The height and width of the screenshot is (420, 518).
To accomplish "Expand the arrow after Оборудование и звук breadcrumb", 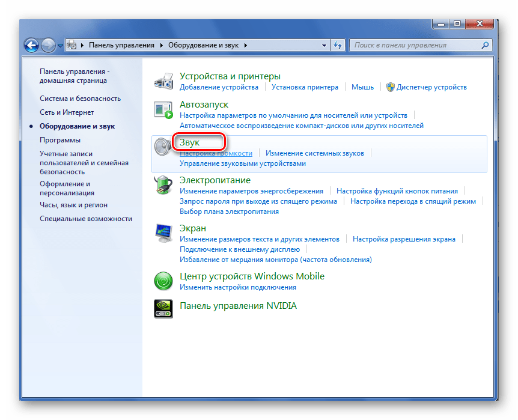I will pyautogui.click(x=246, y=45).
